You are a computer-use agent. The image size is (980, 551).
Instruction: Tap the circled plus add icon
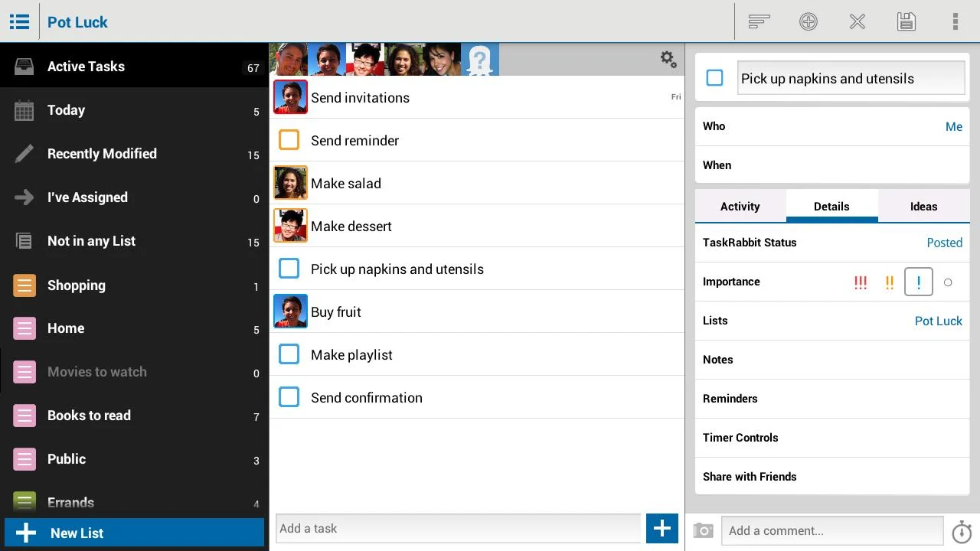(808, 21)
